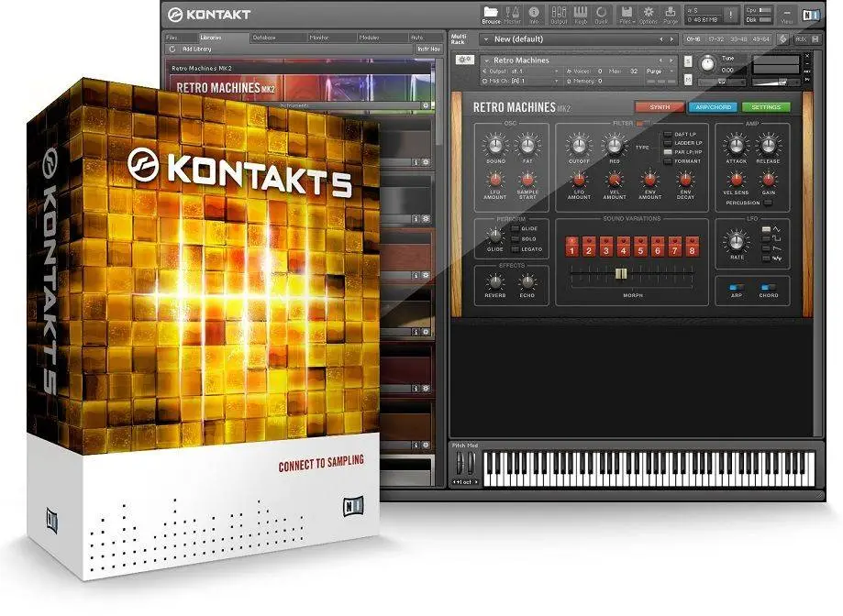Click the Native Instruments logo in toolbar
The height and width of the screenshot is (616, 843).
[811, 15]
